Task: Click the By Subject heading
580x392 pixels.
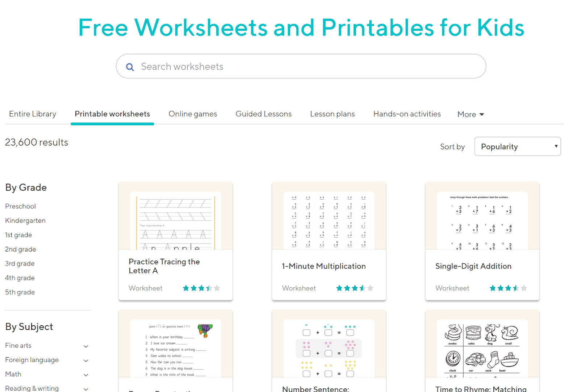Action: tap(29, 327)
